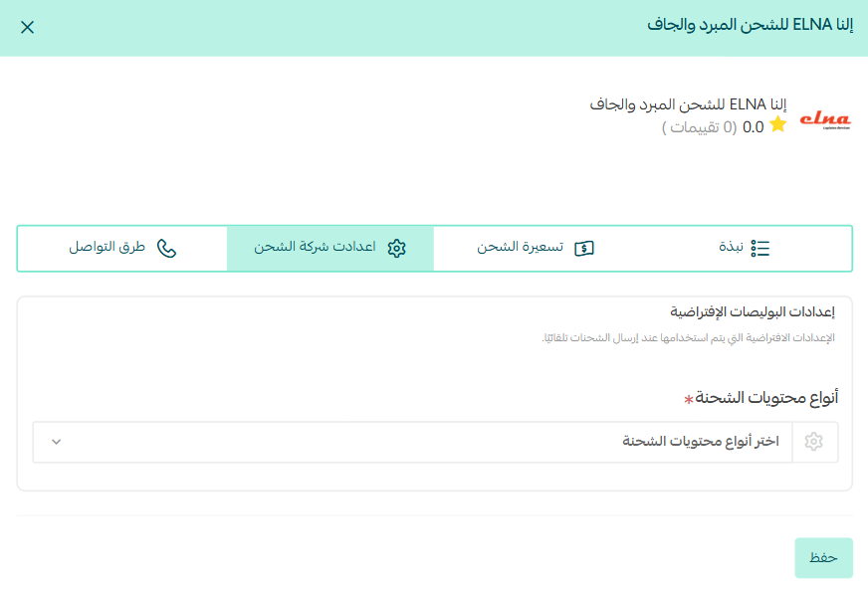Screen dimensions: 868x592
Task: Click the company name beside the logo
Action: point(688,104)
